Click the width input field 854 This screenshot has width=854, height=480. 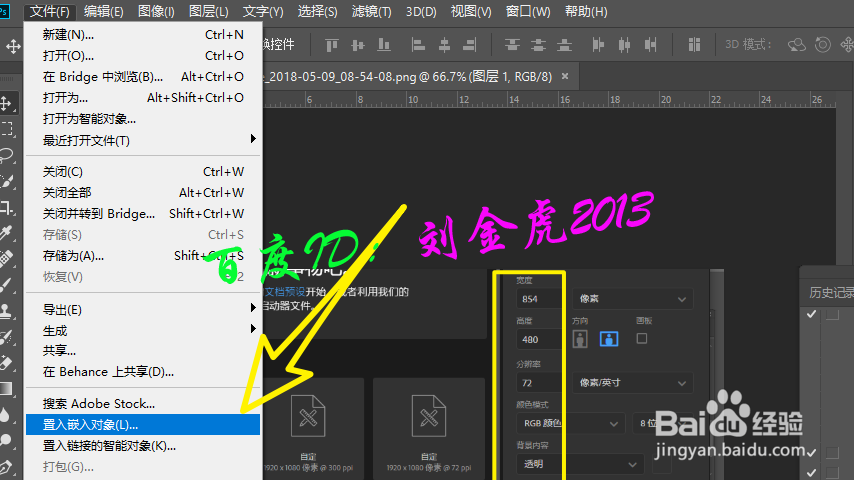click(539, 299)
